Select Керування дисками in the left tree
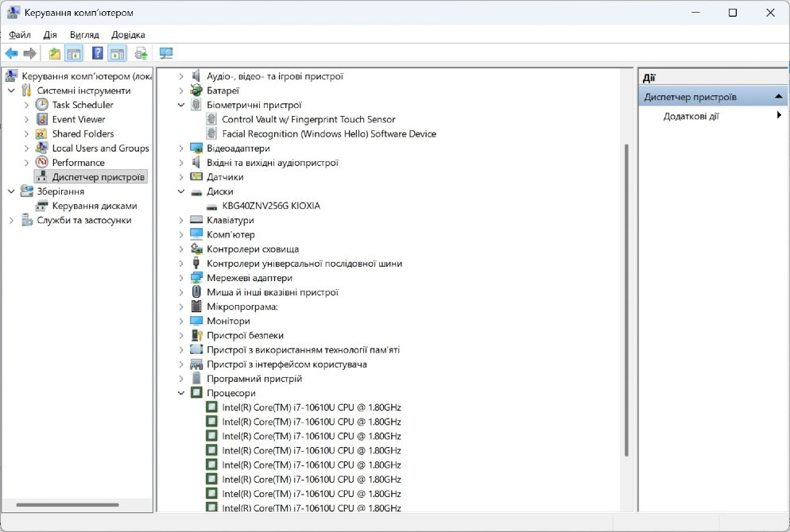Image resolution: width=790 pixels, height=532 pixels. tap(94, 206)
